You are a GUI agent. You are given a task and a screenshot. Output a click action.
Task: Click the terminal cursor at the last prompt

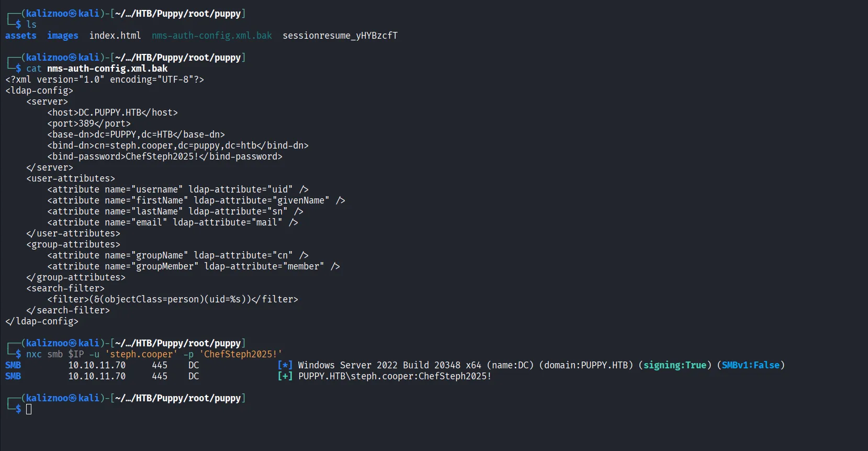pyautogui.click(x=29, y=409)
